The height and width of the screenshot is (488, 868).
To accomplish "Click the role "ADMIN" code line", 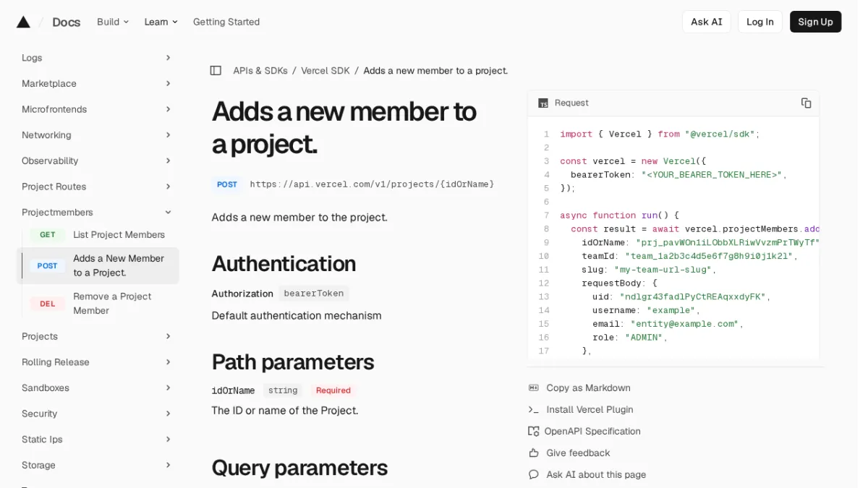I will click(x=630, y=337).
